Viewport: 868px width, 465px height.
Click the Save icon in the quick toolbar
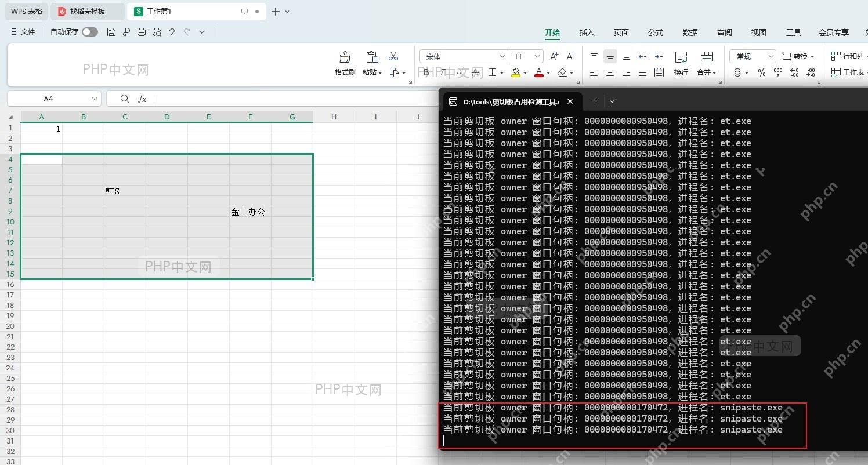coord(111,32)
